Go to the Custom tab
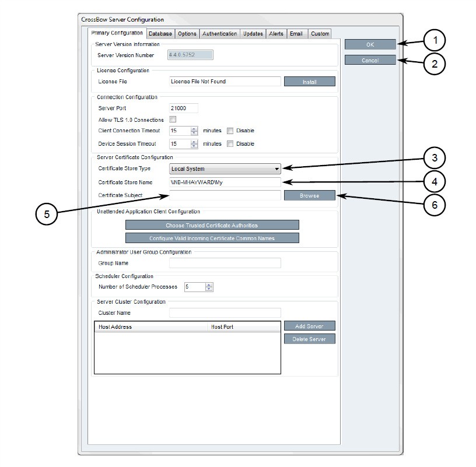This screenshot has width=476, height=467. 320,34
